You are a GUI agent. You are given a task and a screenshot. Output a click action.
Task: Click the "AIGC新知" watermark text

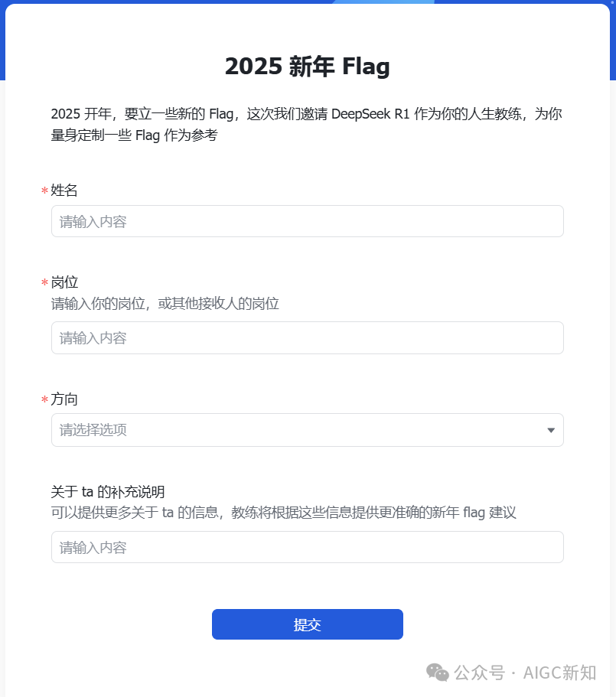562,673
